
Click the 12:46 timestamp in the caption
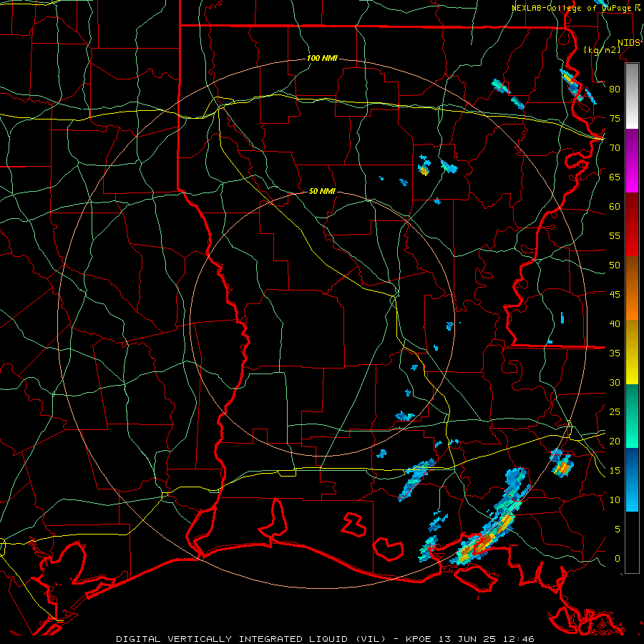(518, 639)
